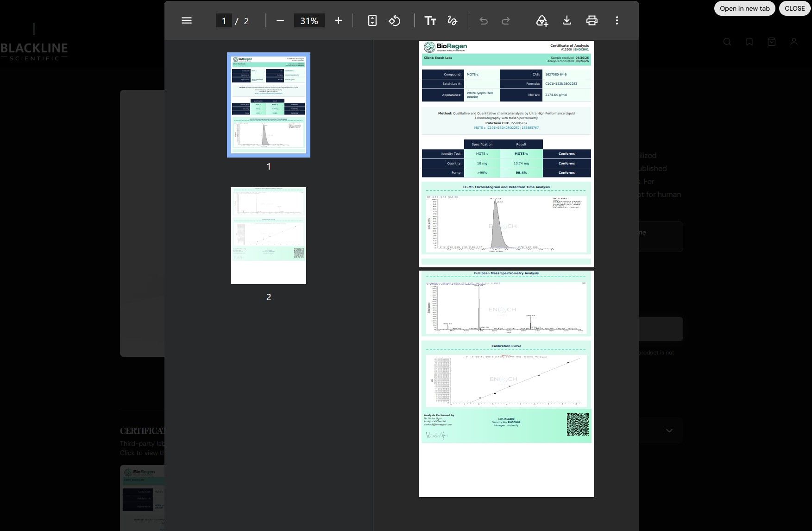Click the save to Drive icon
The image size is (812, 531).
click(x=542, y=20)
